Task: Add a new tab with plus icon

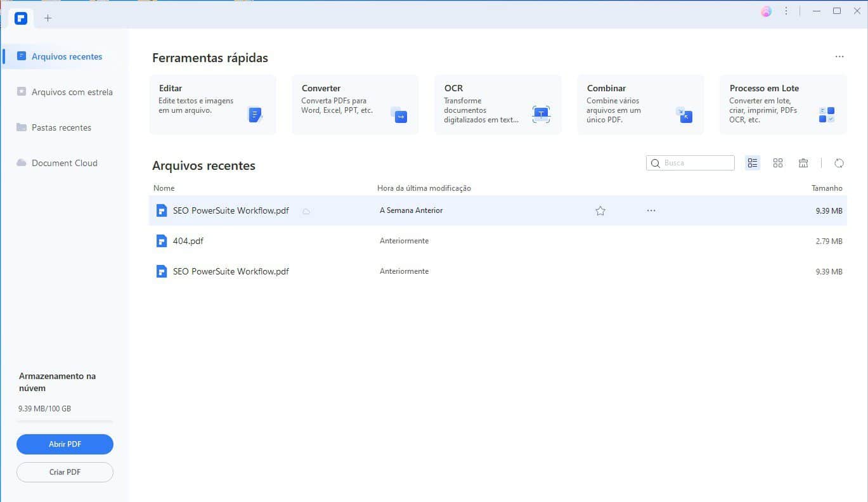Action: pyautogui.click(x=48, y=18)
